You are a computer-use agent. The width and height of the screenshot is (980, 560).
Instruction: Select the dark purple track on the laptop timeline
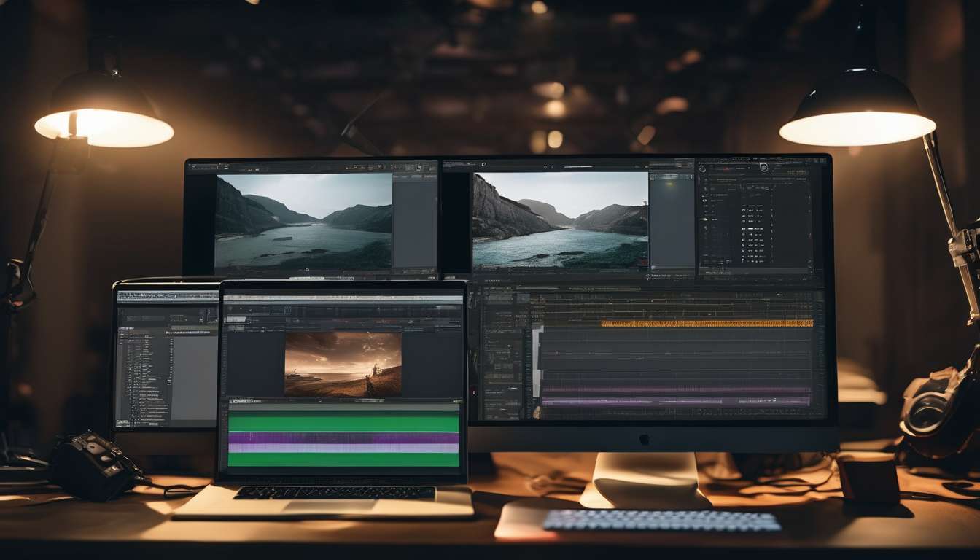(x=343, y=438)
